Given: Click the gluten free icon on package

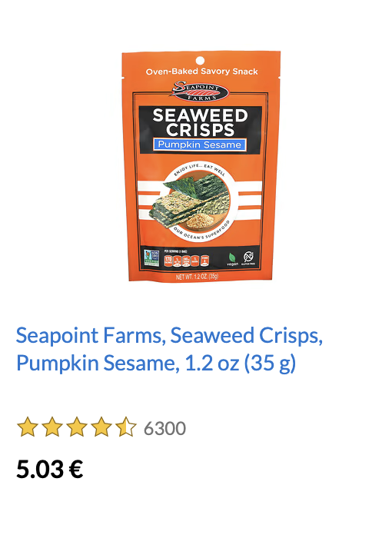Looking at the screenshot, I should click(248, 258).
